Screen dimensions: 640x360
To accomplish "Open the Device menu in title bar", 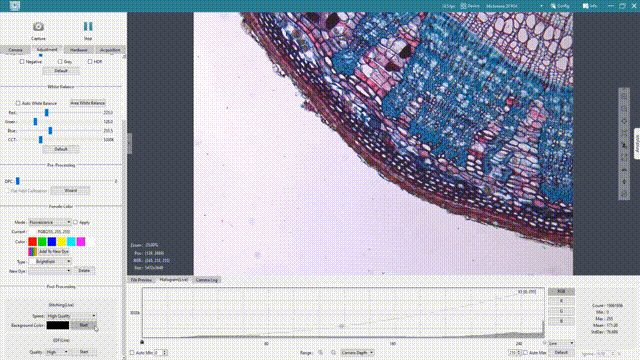I will (470, 6).
